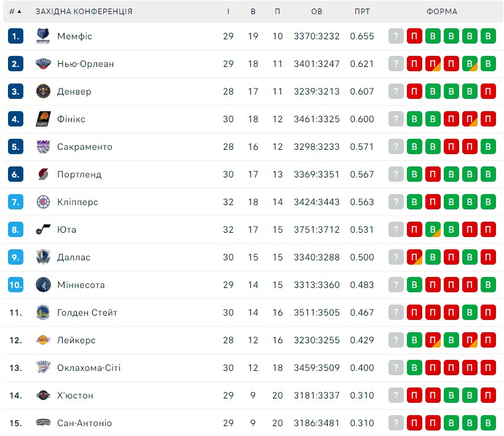Open the Міннесота team link
504x436 pixels.
81,285
